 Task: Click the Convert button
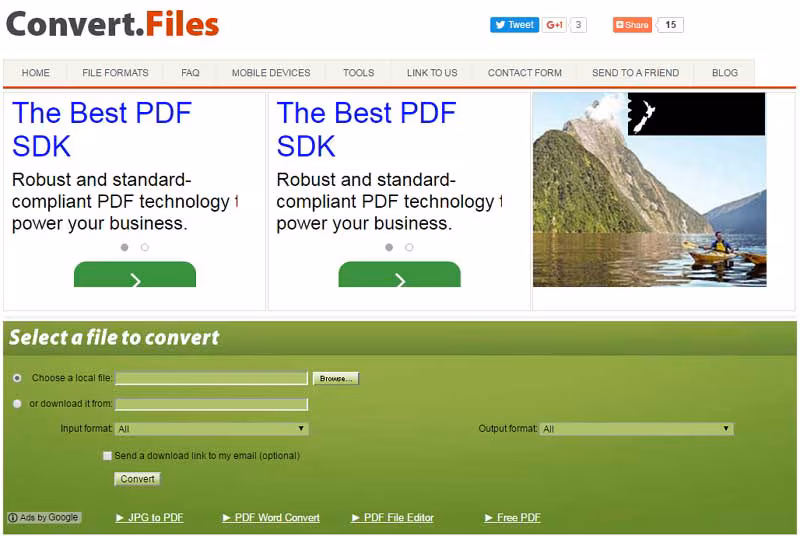pyautogui.click(x=137, y=479)
